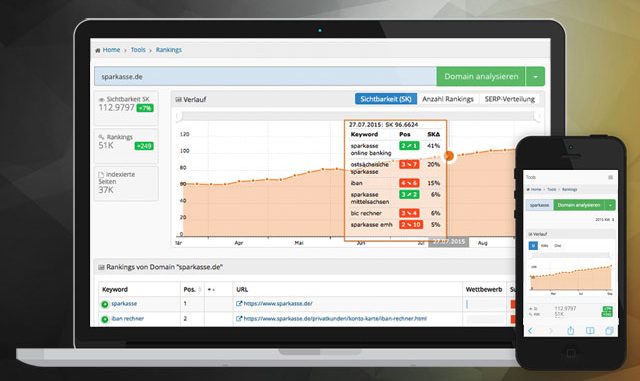Click the Pos. column sort arrows
The width and height of the screenshot is (640, 381).
[200, 290]
